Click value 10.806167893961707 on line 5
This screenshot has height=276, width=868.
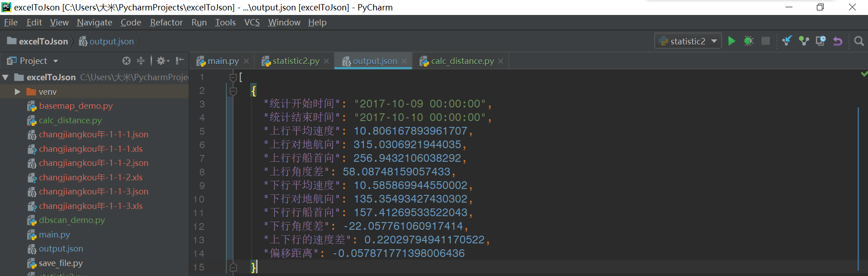(410, 131)
